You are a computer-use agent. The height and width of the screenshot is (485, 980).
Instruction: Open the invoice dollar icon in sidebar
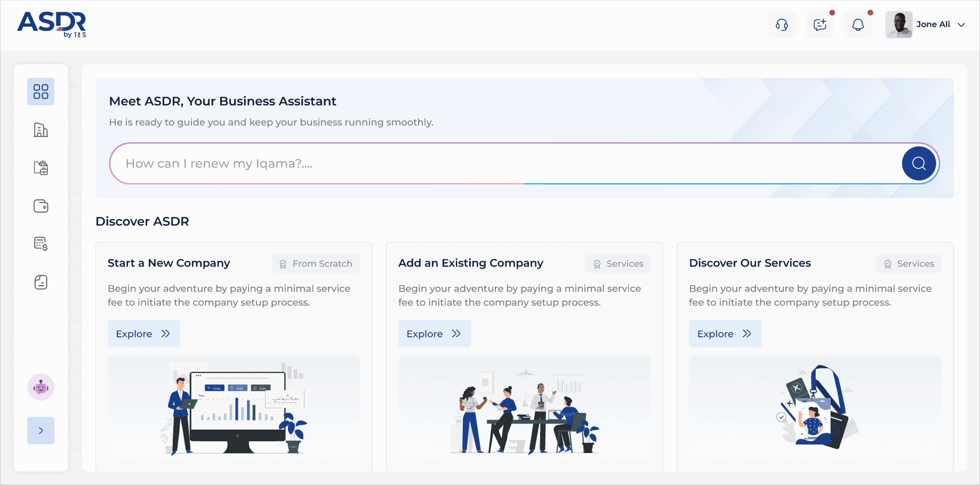coord(41,244)
